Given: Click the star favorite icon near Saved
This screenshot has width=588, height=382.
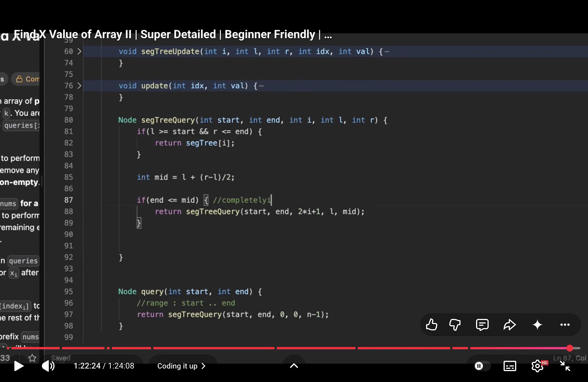Looking at the screenshot, I should tap(32, 358).
